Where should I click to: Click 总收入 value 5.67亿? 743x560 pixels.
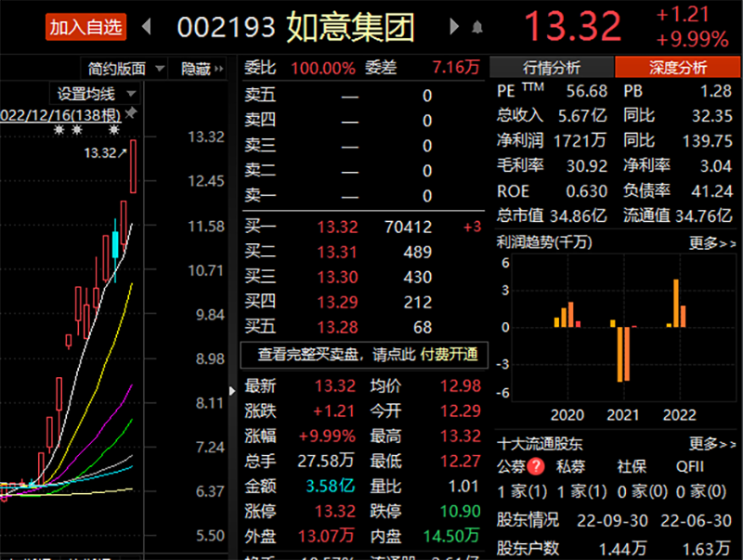coord(582,115)
